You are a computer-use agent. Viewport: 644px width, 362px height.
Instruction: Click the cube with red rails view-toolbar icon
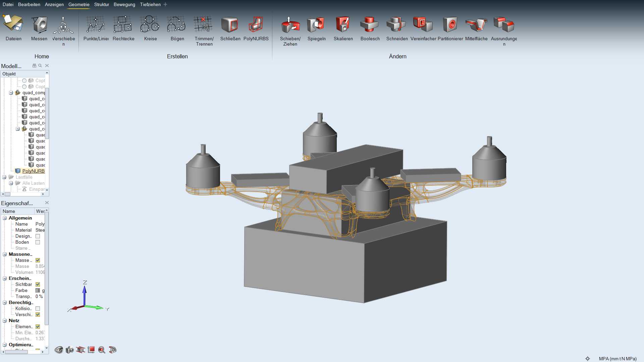80,350
